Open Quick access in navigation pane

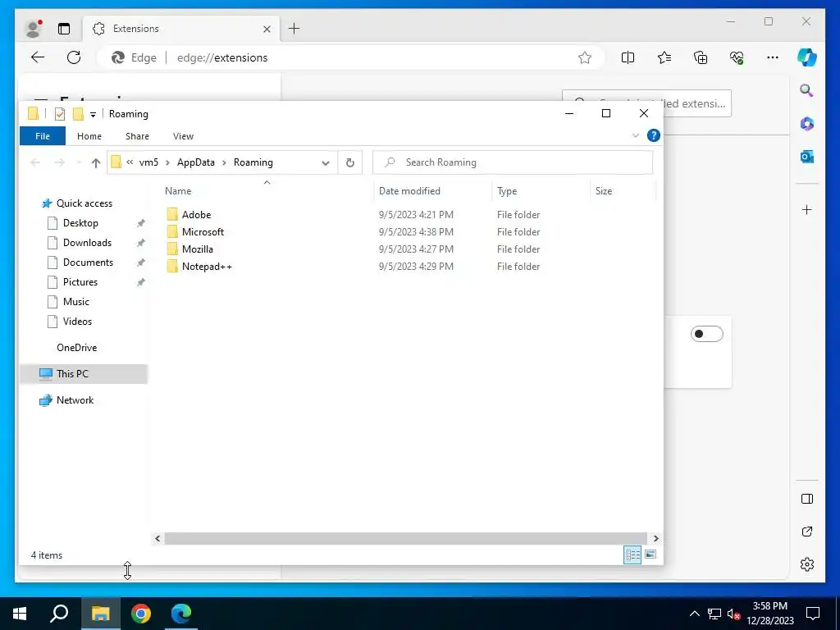point(84,203)
